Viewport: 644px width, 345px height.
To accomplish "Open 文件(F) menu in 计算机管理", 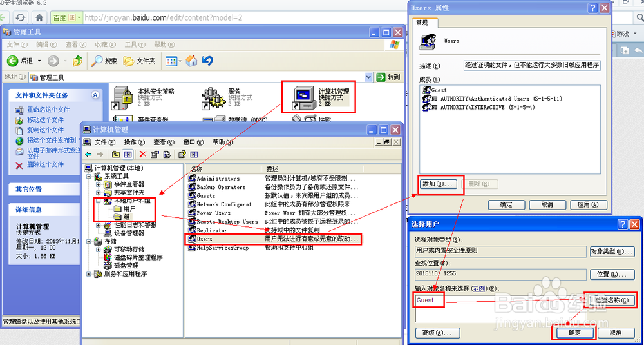I will click(x=105, y=142).
